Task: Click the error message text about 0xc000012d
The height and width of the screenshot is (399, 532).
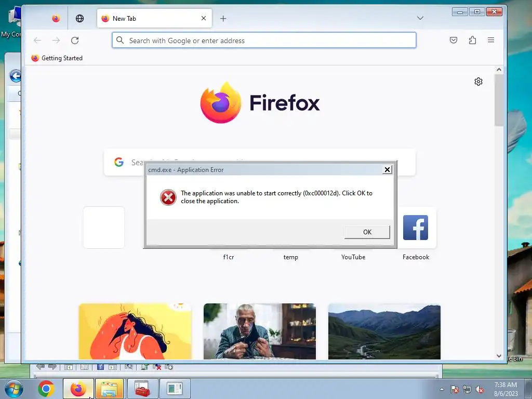Action: coord(276,197)
